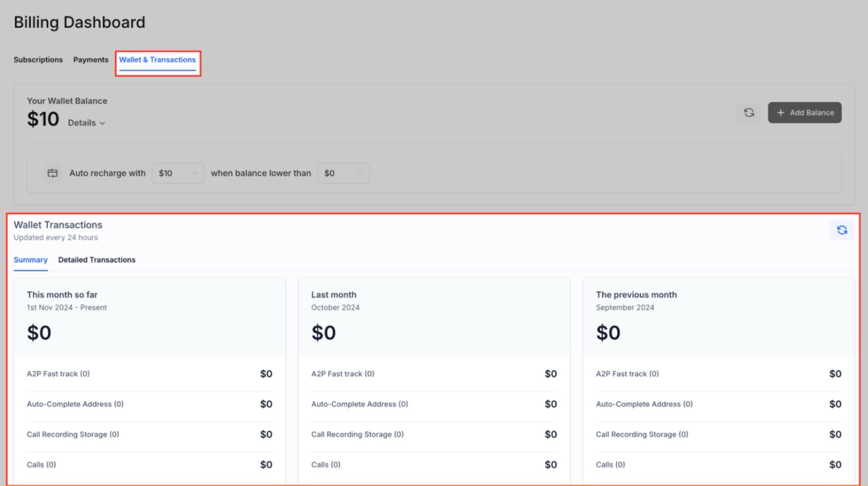Select Call Recording Storage row under September 2024
The width and height of the screenshot is (868, 486).
coord(718,434)
